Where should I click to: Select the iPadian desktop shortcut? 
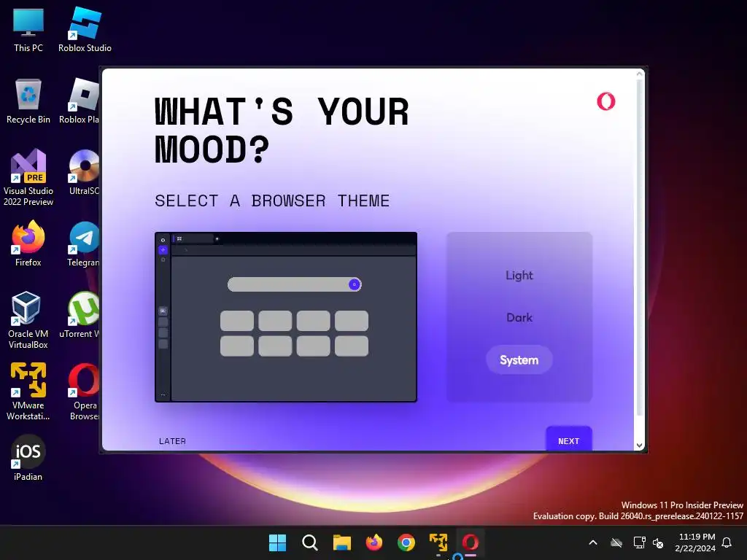(28, 458)
